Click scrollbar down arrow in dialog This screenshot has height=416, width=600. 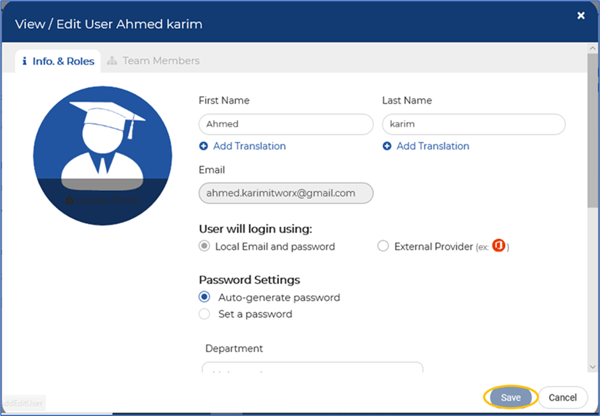592,367
